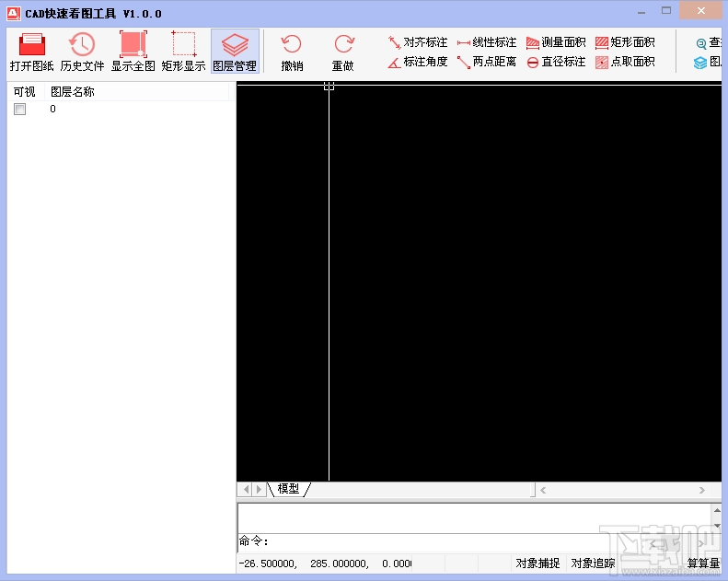Click the previous-tab left arrow beside 模型
Image resolution: width=728 pixels, height=581 pixels.
(x=246, y=489)
